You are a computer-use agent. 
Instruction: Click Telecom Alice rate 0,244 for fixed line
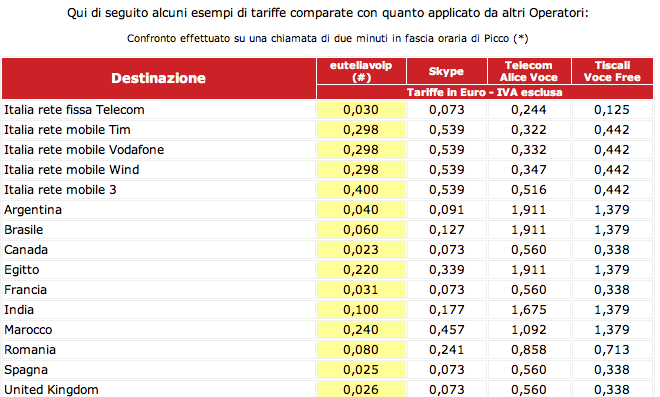click(529, 110)
